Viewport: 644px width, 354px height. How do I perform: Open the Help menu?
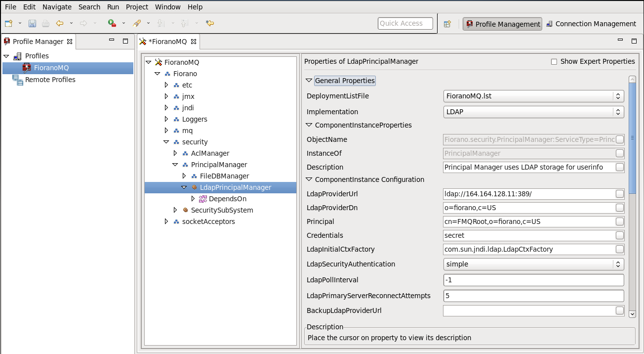(195, 7)
